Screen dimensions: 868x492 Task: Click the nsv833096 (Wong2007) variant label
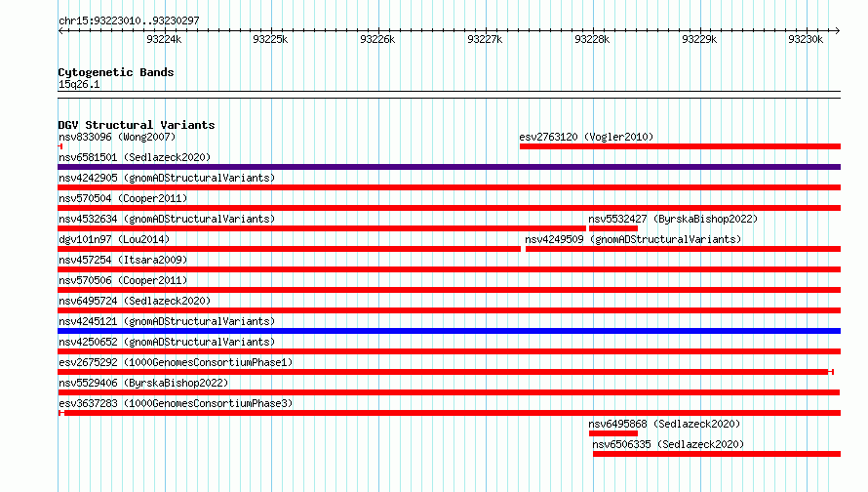click(117, 137)
